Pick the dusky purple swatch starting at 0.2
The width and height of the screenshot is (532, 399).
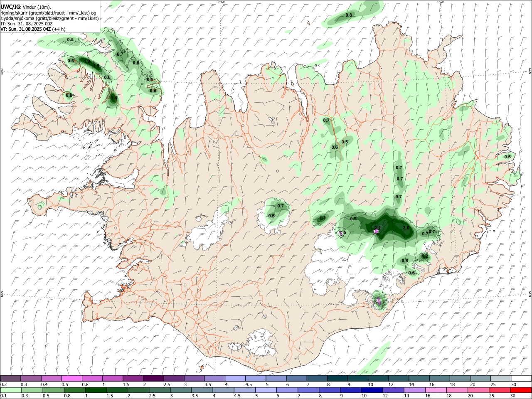11,378
